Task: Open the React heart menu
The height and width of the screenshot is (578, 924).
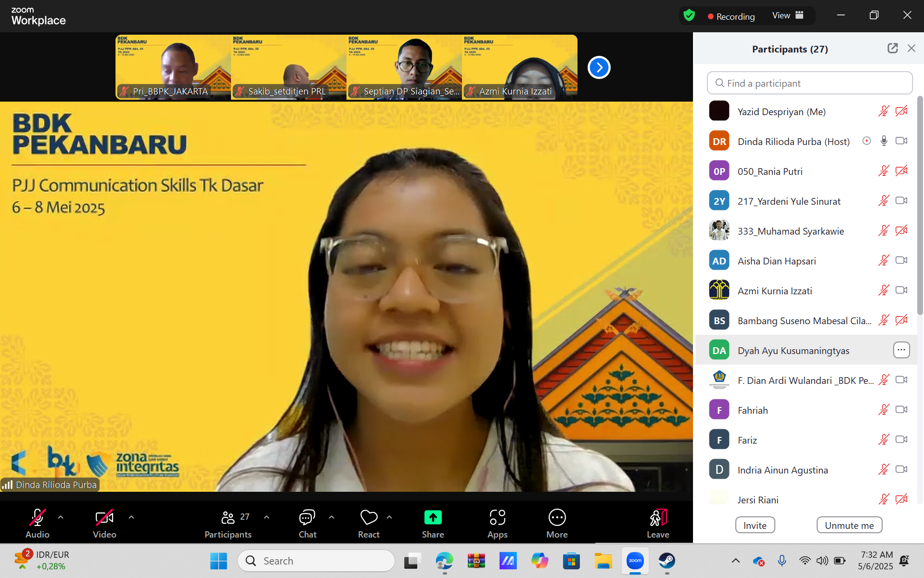Action: click(369, 524)
